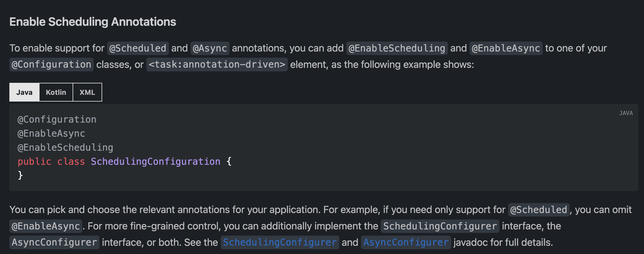644x254 pixels.
Task: Click the closing brace in the code block
Action: pos(20,175)
